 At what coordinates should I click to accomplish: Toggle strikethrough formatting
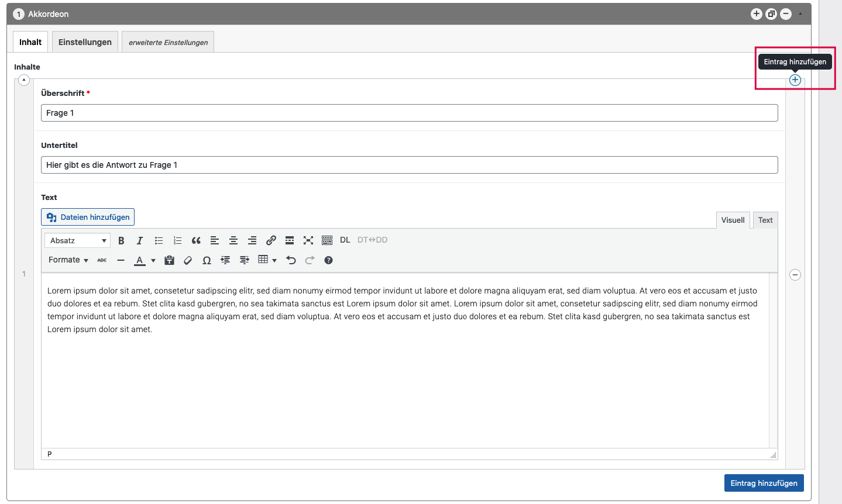tap(102, 260)
